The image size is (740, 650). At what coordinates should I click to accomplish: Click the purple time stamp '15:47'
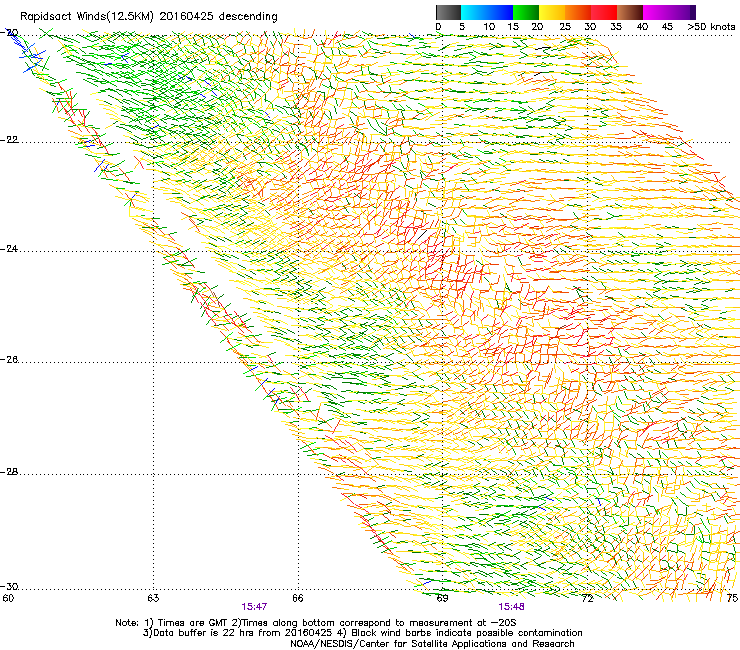tap(254, 607)
